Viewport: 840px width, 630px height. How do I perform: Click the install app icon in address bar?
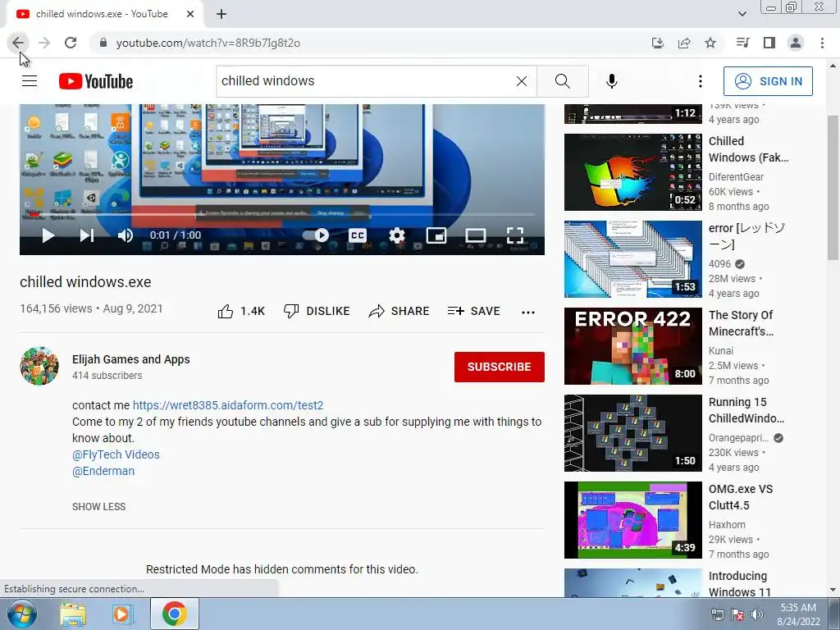point(658,43)
